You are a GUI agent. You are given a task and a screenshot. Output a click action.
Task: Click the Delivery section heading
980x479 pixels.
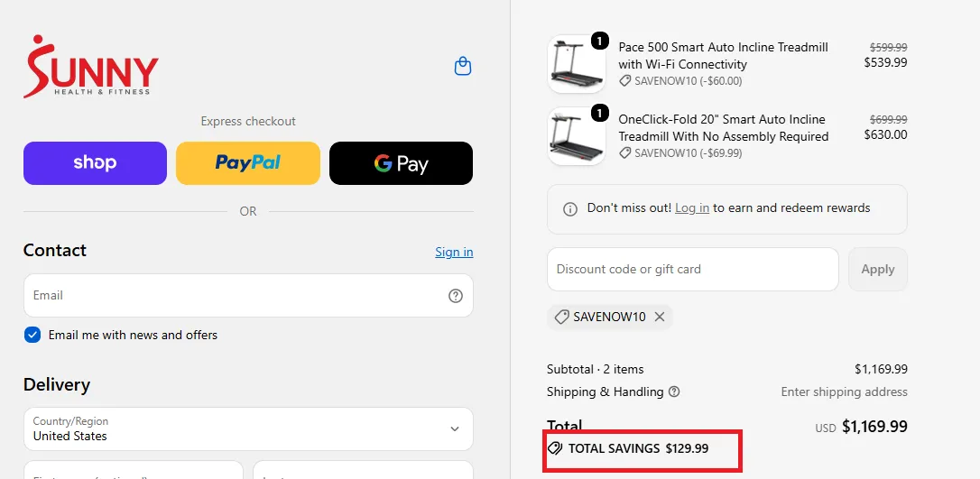click(x=57, y=384)
